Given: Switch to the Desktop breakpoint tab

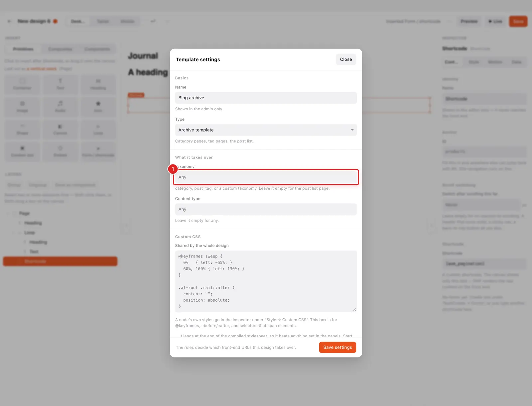Looking at the screenshot, I should point(78,21).
